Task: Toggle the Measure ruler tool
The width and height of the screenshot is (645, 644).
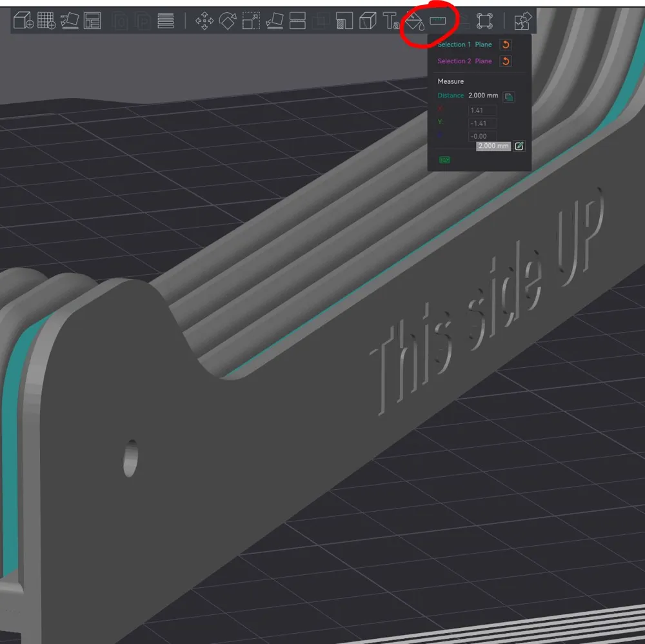Action: click(438, 21)
